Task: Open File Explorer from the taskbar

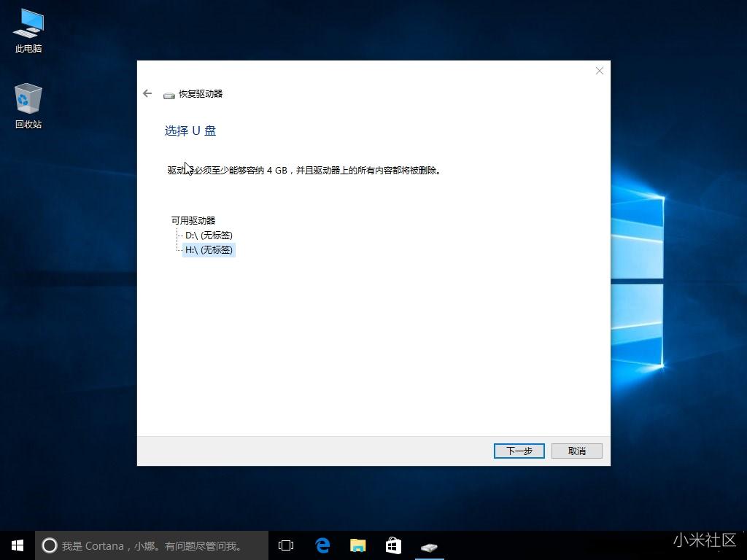Action: tap(357, 545)
